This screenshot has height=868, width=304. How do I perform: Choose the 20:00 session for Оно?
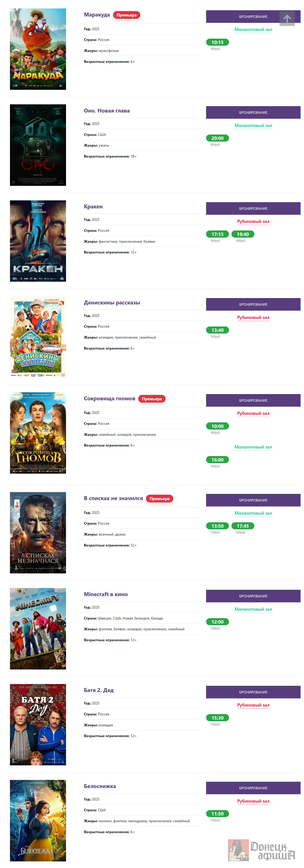coord(217,138)
